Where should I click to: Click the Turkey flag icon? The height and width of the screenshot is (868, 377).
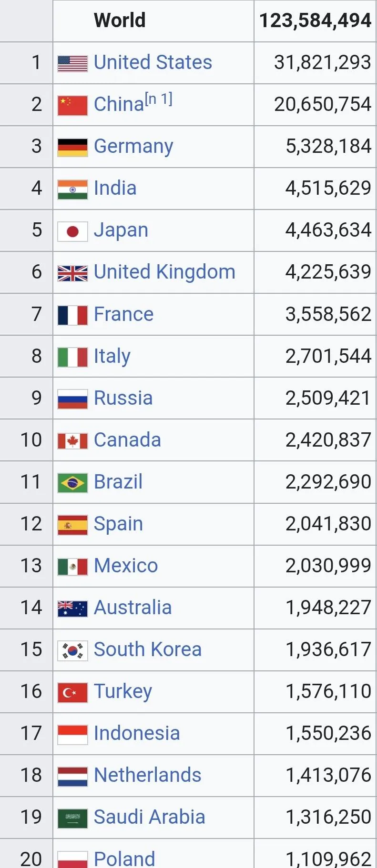(72, 692)
